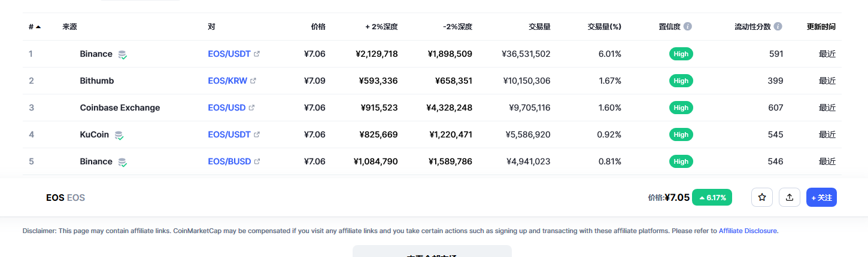Open the EOS/USDT pair link for Binance
This screenshot has height=257, width=868.
point(229,54)
